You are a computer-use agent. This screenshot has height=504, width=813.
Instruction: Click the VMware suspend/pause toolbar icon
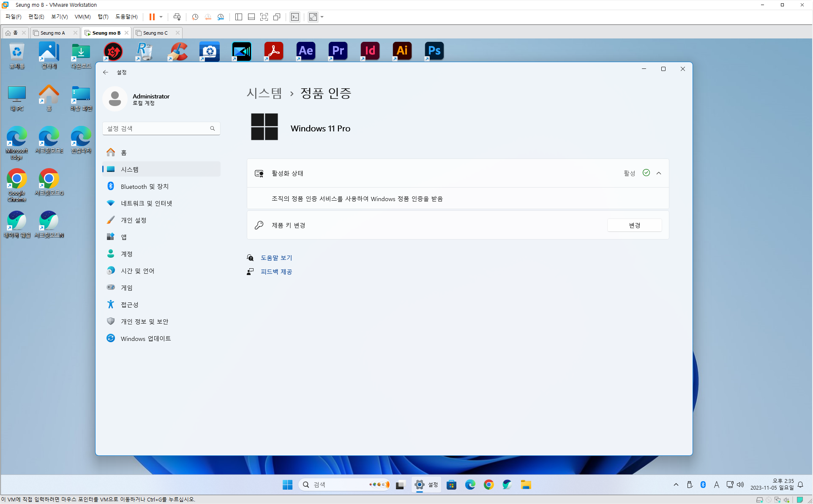click(x=152, y=17)
